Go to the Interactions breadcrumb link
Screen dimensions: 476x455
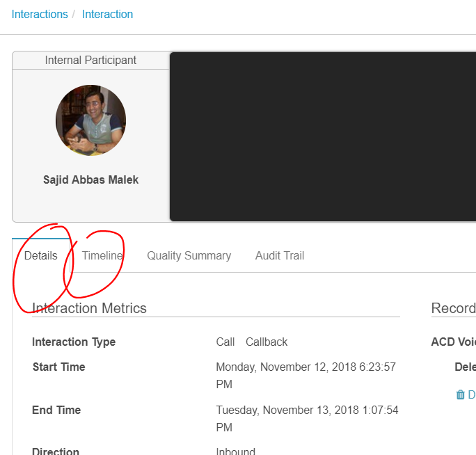pyautogui.click(x=40, y=14)
